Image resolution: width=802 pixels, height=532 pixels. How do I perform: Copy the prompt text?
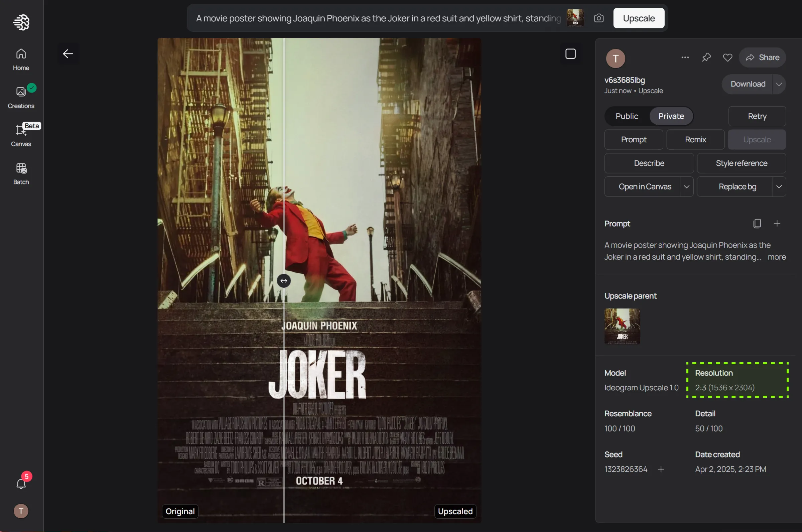[757, 223]
